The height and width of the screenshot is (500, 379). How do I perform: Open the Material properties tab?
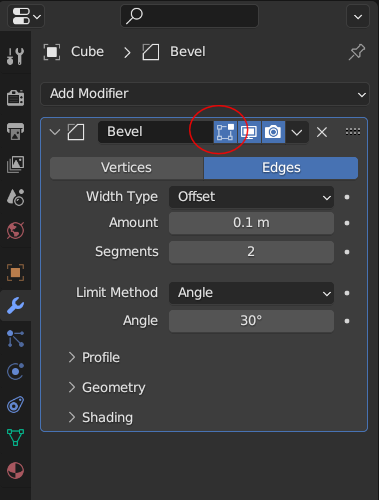click(x=15, y=471)
